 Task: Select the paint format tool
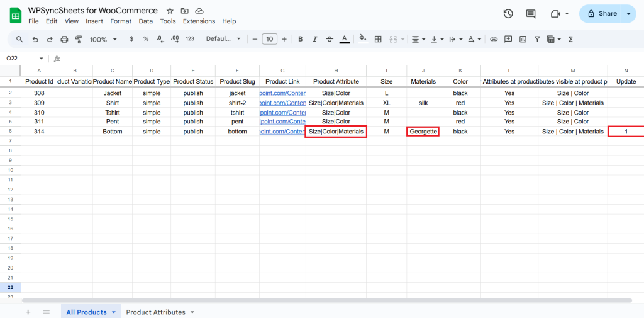[79, 40]
